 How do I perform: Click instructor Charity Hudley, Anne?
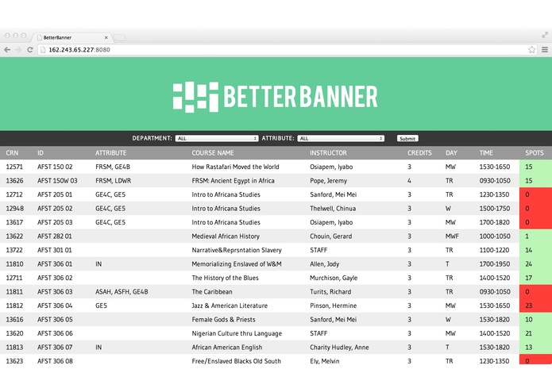(339, 348)
